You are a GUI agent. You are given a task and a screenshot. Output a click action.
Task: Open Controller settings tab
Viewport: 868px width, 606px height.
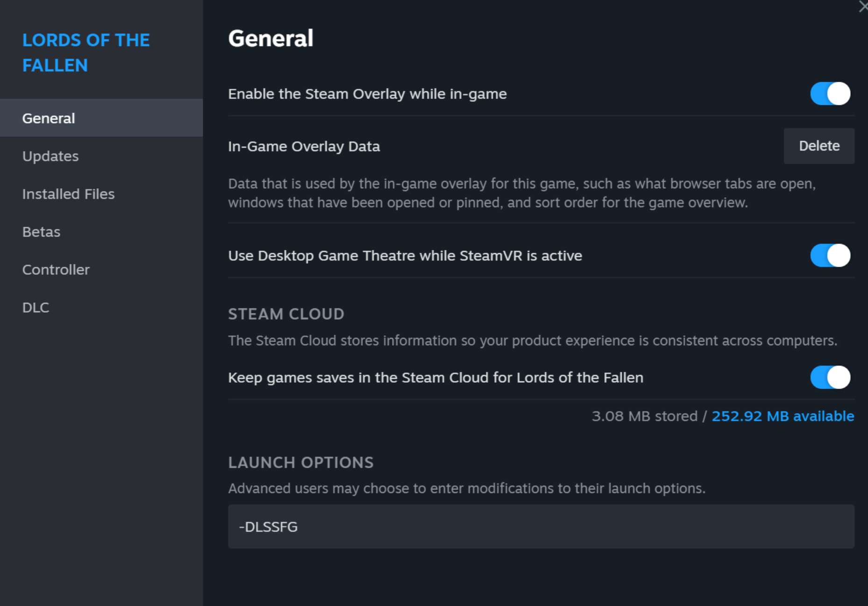coord(56,270)
